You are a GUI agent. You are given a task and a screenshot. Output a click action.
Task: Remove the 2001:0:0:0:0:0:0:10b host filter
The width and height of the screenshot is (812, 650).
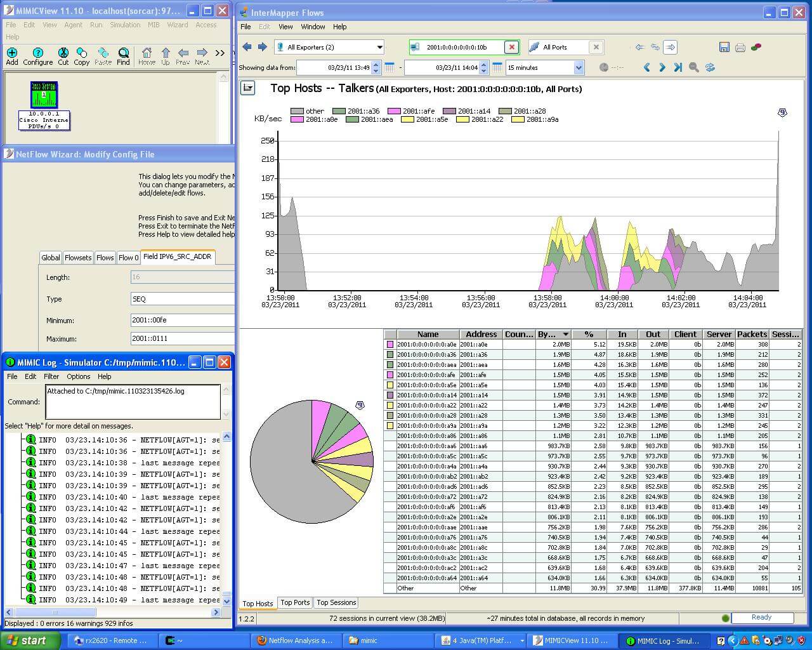click(x=511, y=47)
